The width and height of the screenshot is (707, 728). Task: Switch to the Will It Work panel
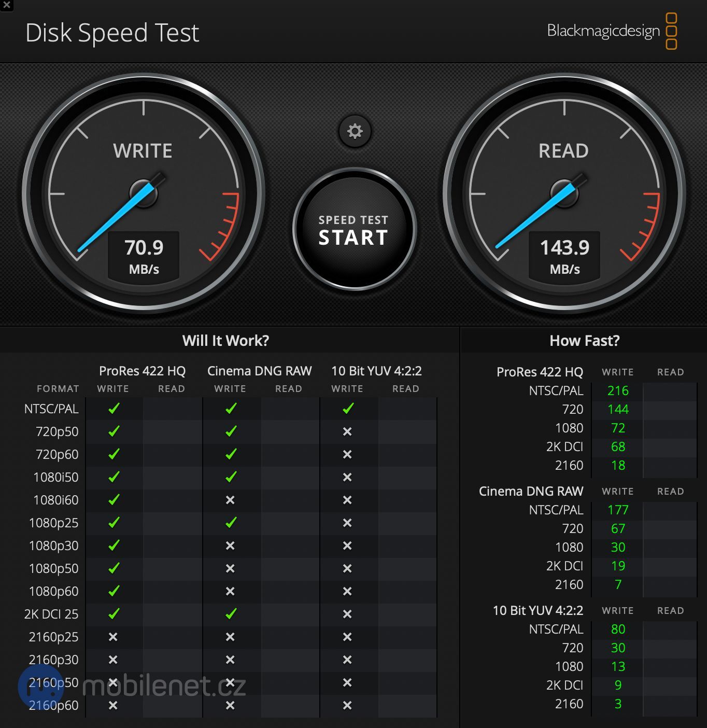pos(225,340)
